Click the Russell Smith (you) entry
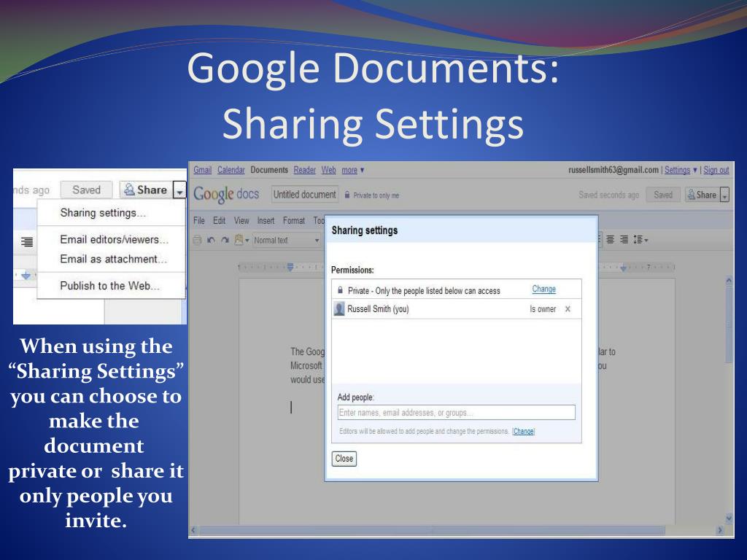 click(378, 308)
